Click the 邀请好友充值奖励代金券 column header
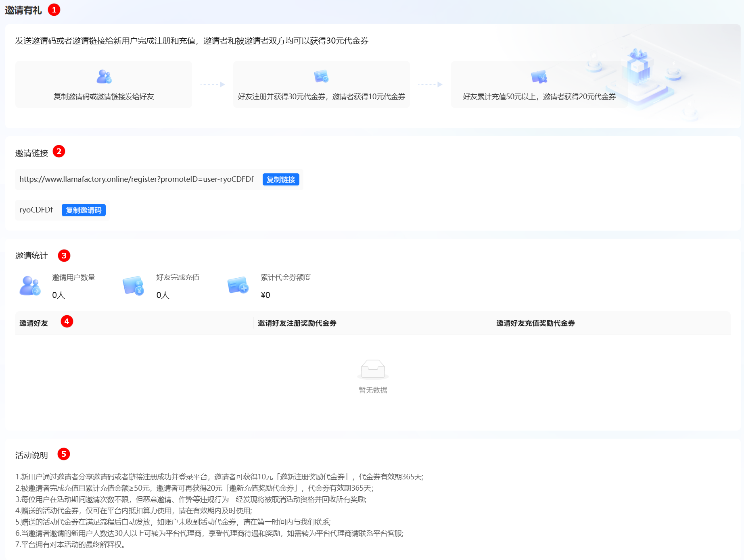This screenshot has width=744, height=560. point(535,323)
